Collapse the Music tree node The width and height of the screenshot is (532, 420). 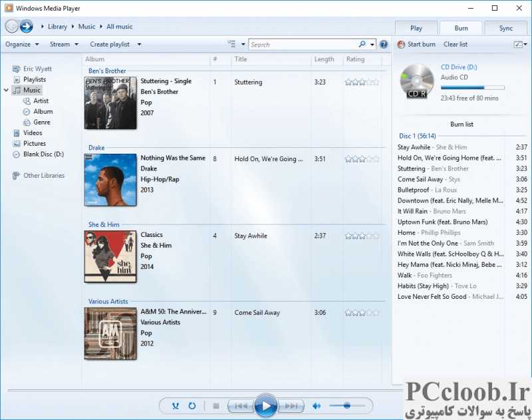pos(6,91)
